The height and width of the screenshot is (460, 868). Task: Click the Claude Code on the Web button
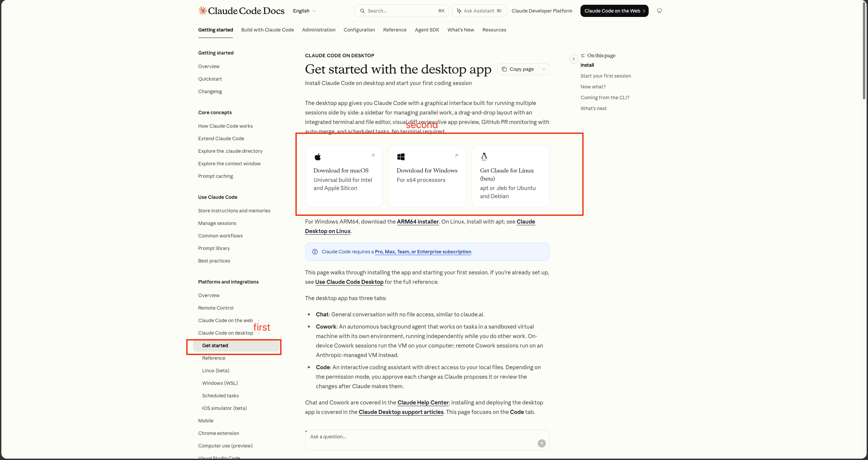[x=614, y=11]
